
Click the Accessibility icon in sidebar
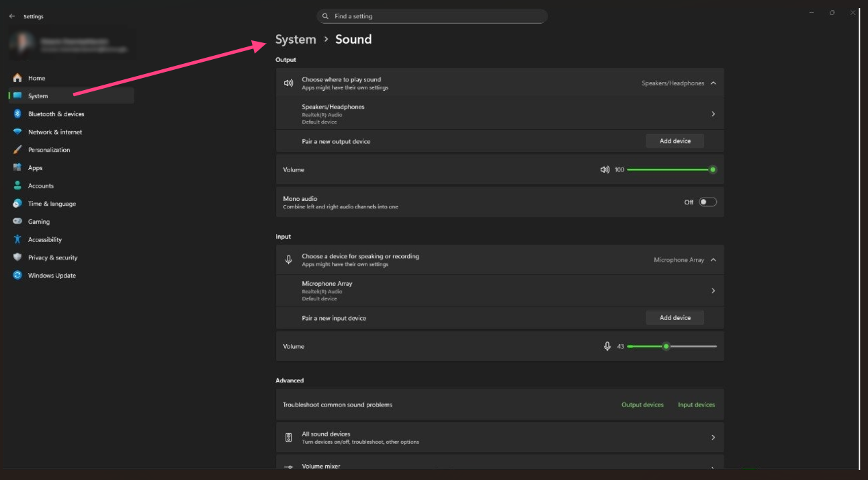[17, 239]
